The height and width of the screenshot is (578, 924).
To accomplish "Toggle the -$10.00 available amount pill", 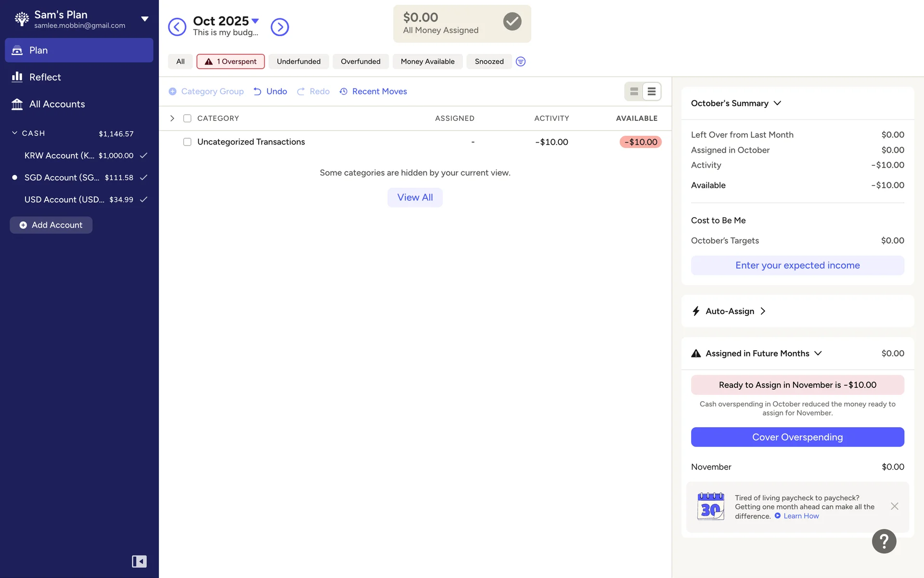I will 641,142.
